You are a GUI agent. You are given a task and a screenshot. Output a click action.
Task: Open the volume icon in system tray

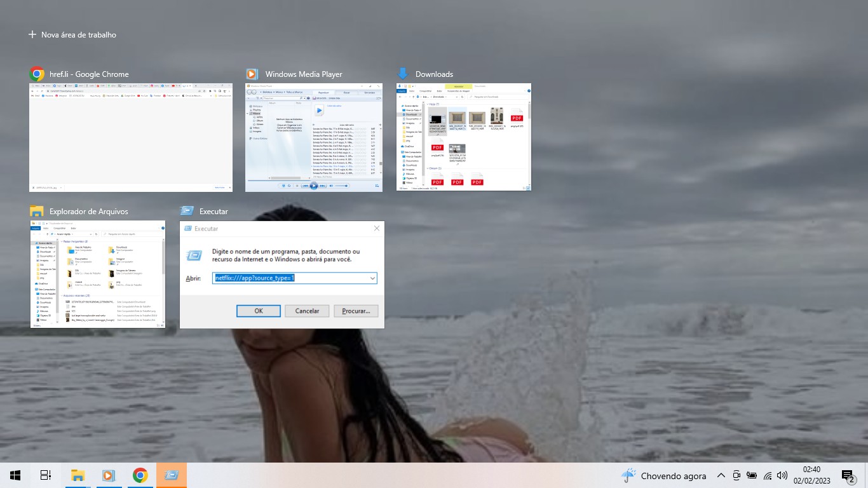point(782,475)
